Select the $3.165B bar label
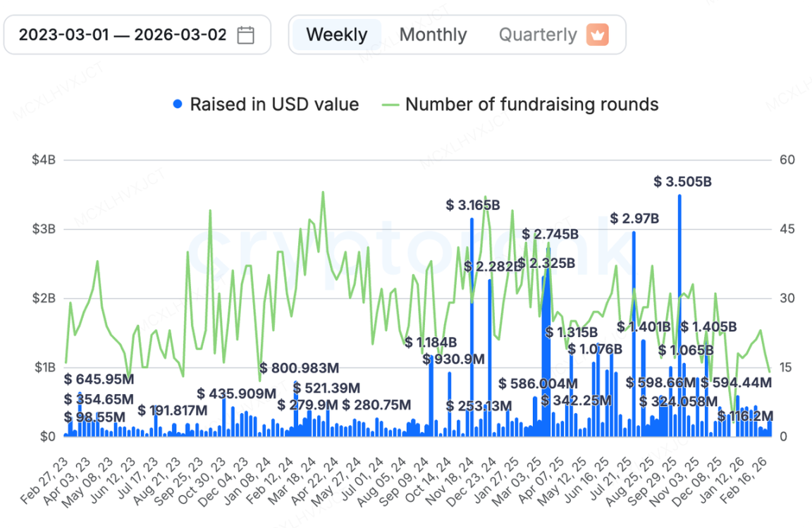Image resolution: width=812 pixels, height=528 pixels. [473, 205]
